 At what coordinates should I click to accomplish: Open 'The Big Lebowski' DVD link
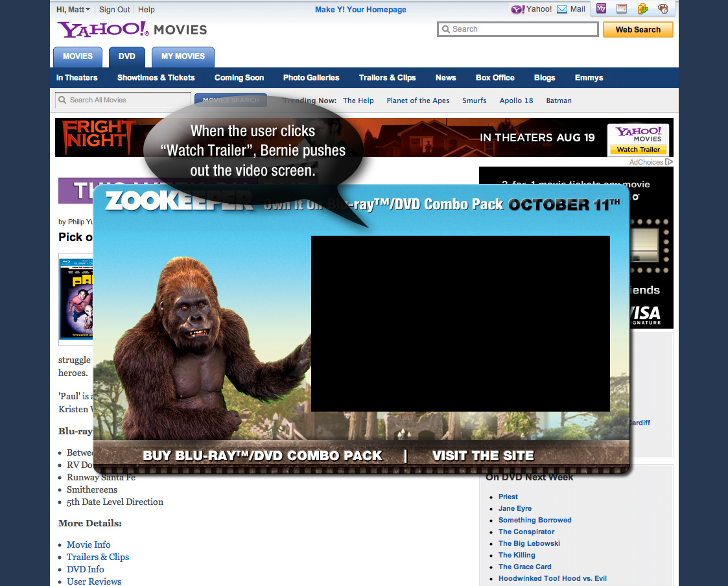point(529,543)
